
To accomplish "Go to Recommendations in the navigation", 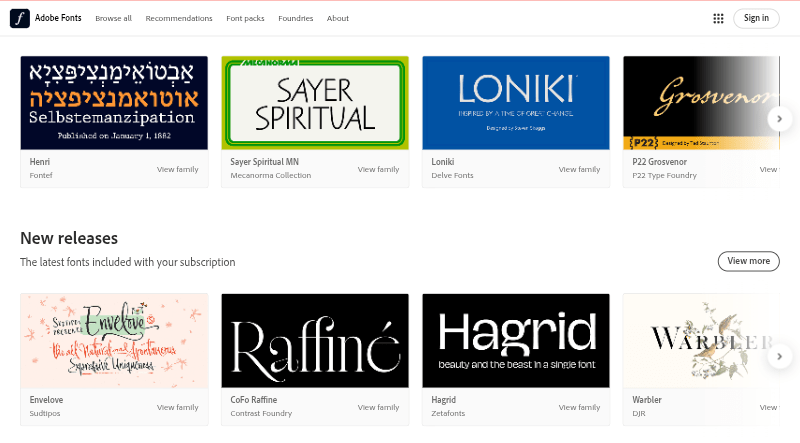I will (179, 18).
